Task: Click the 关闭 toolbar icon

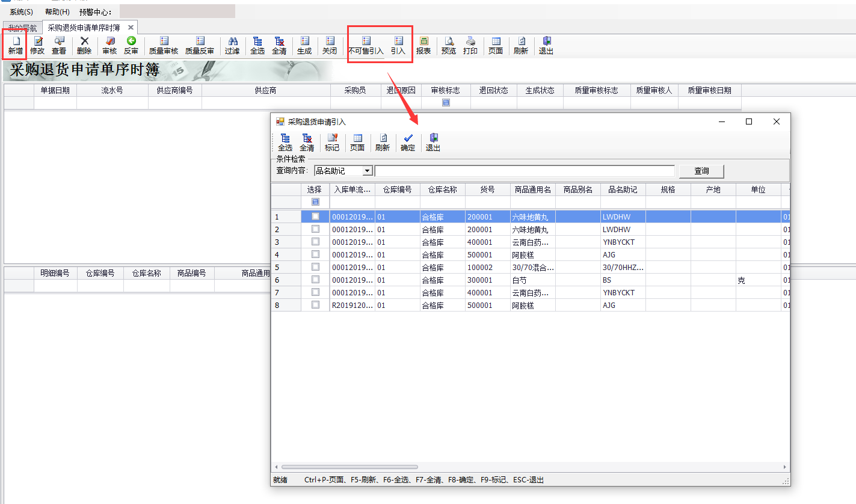Action: click(330, 46)
